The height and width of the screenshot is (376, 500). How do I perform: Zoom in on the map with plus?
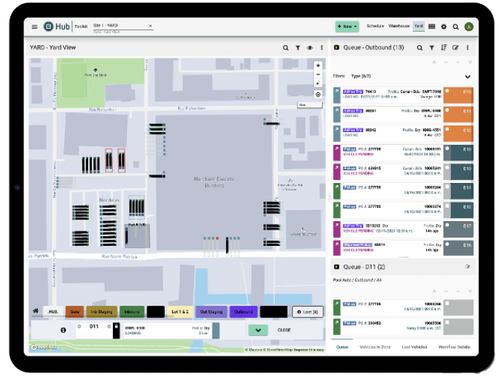(318, 66)
